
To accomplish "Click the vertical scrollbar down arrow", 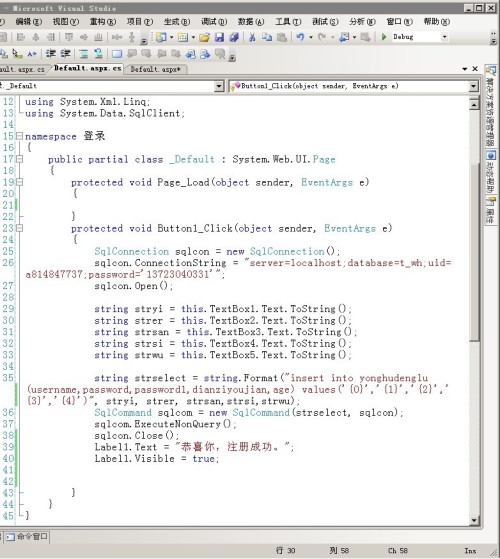I will click(474, 520).
